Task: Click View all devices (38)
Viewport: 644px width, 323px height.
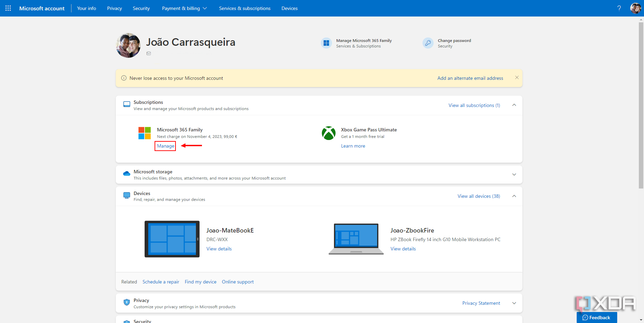Action: pyautogui.click(x=479, y=196)
